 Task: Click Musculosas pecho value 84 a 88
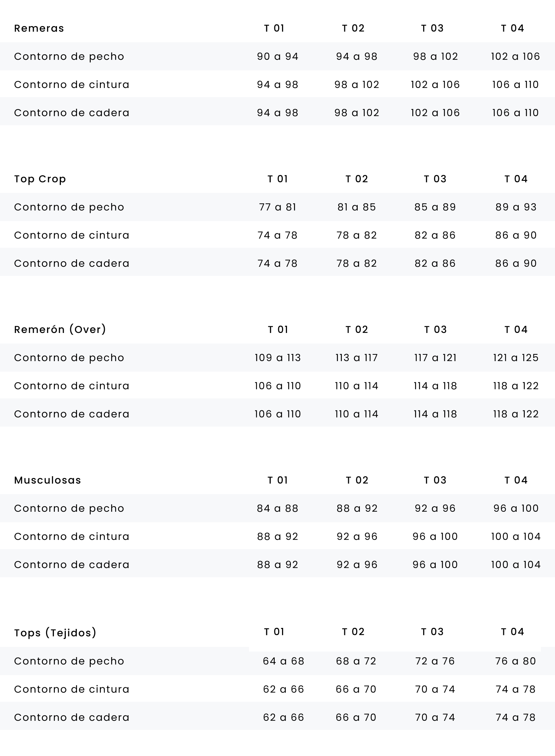click(x=277, y=508)
